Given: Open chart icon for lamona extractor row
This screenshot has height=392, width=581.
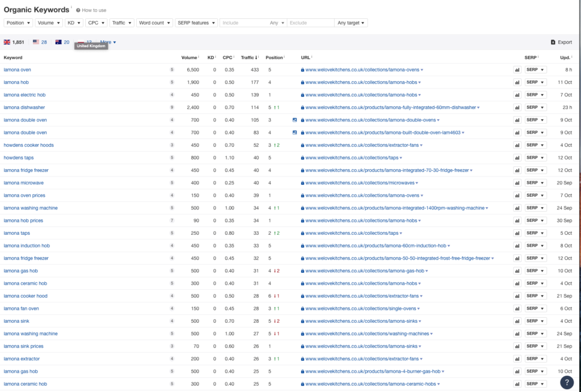Looking at the screenshot, I should pos(517,359).
